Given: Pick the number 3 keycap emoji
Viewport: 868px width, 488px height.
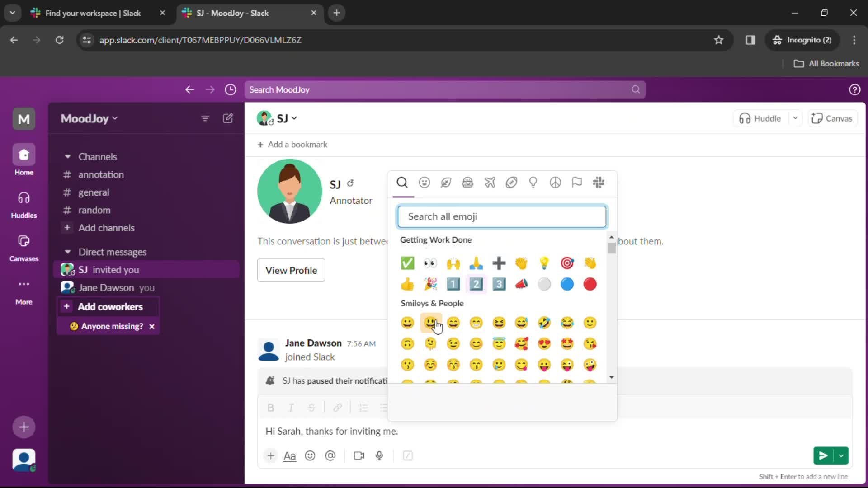Looking at the screenshot, I should tap(499, 284).
